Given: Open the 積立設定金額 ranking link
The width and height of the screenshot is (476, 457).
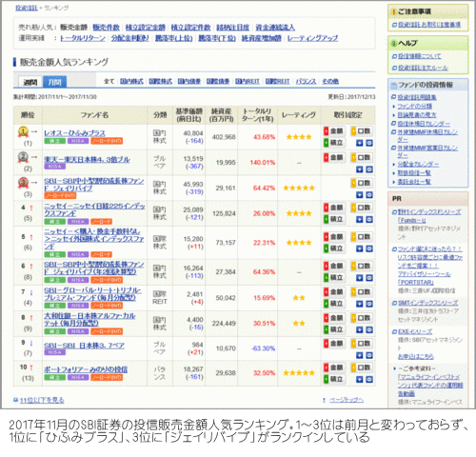Looking at the screenshot, I should tap(146, 28).
